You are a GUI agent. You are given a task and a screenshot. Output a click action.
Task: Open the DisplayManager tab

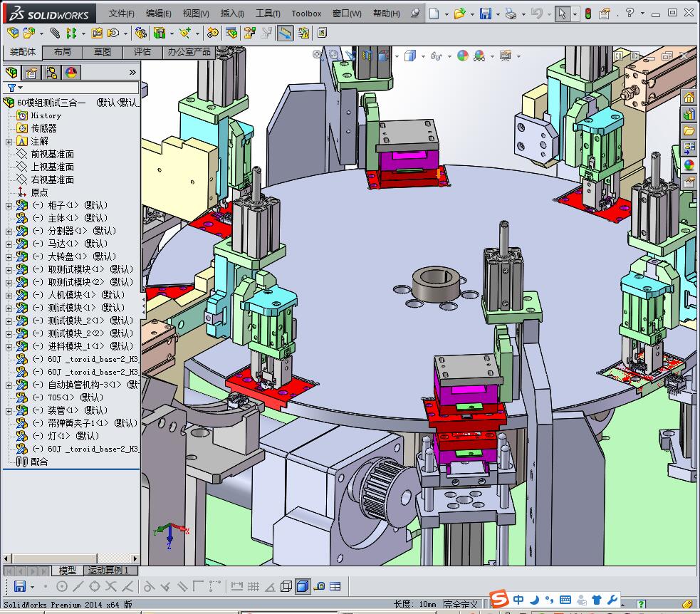71,73
